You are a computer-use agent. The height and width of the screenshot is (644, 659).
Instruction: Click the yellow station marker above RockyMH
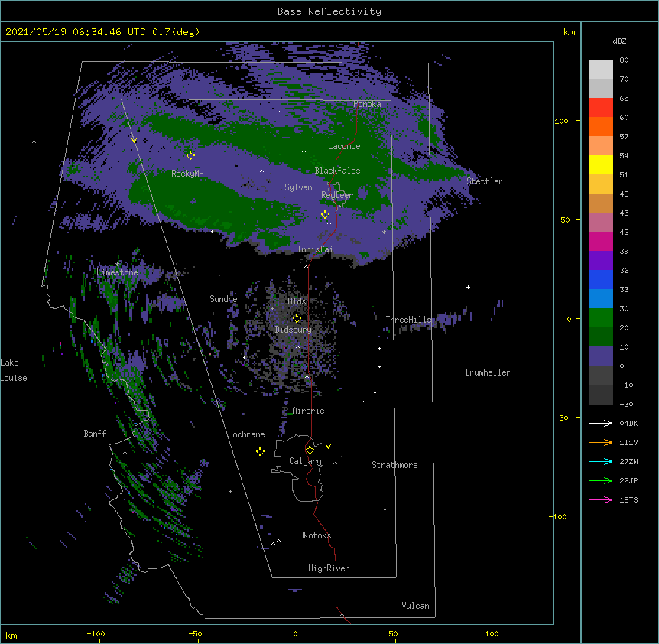[x=190, y=155]
